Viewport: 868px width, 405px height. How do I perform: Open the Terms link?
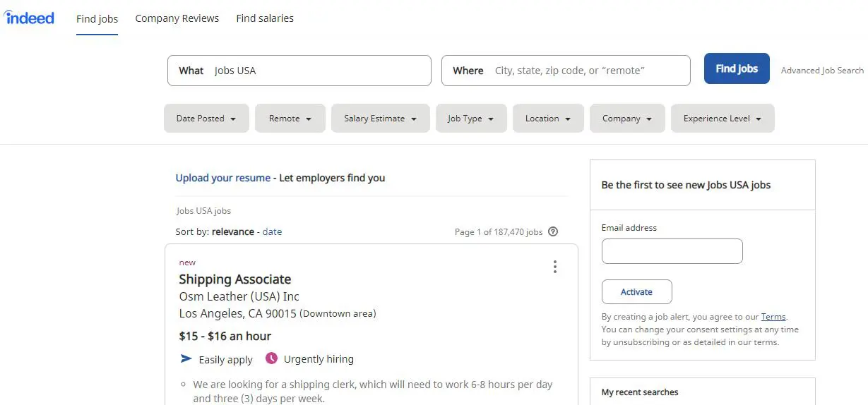point(773,317)
